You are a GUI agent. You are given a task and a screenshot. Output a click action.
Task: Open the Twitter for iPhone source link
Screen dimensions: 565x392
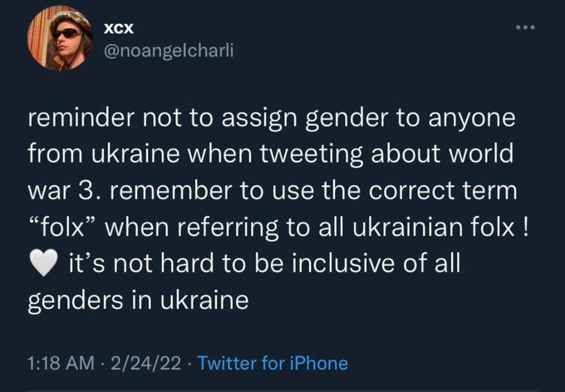tap(274, 363)
